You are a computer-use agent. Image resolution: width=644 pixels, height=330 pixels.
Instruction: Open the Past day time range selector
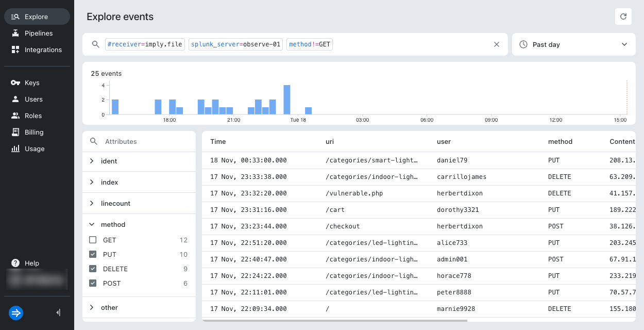pos(573,44)
